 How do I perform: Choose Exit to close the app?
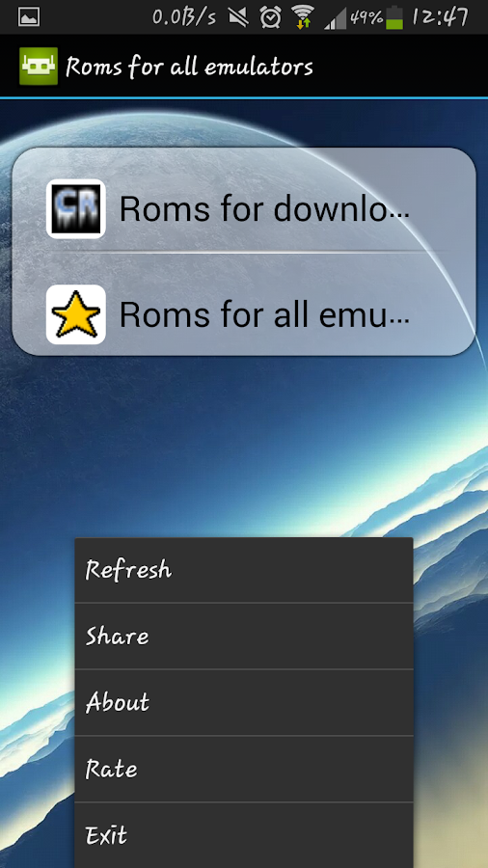(244, 835)
